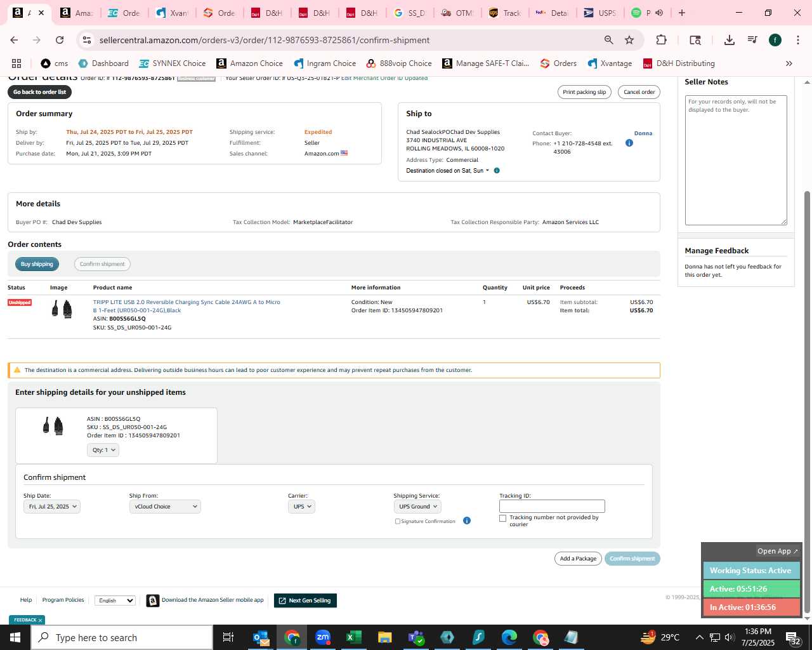This screenshot has height=650, width=812.
Task: Click the bottom Confirm shipment button
Action: 632,559
